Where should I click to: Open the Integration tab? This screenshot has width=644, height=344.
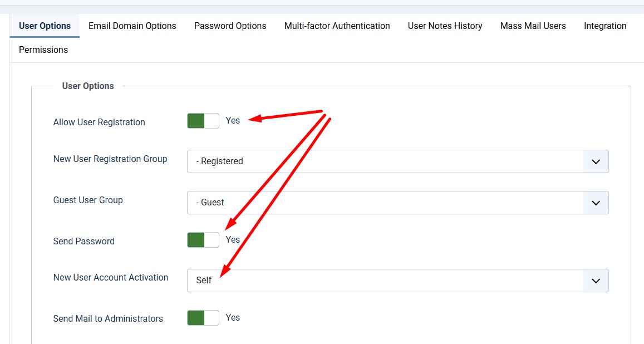pyautogui.click(x=604, y=26)
